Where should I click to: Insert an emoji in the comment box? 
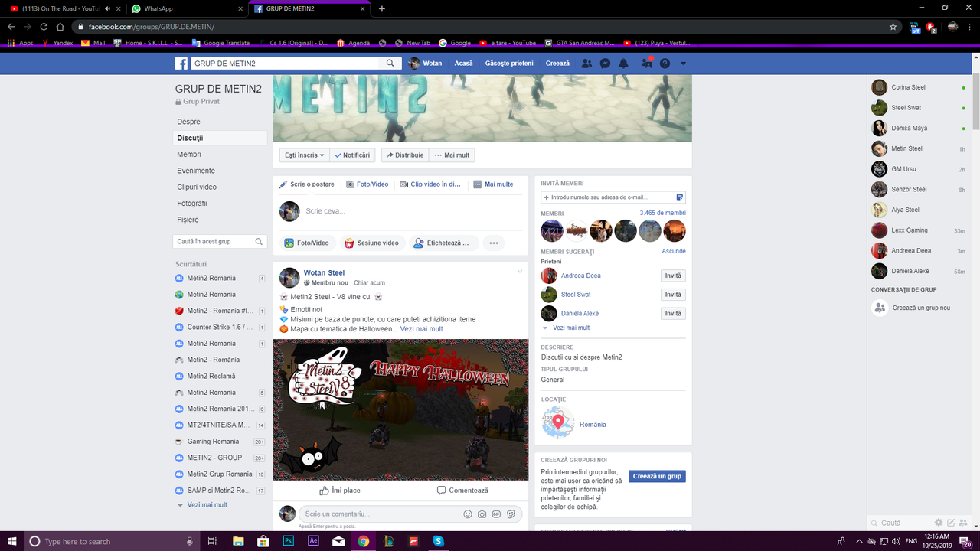466,514
